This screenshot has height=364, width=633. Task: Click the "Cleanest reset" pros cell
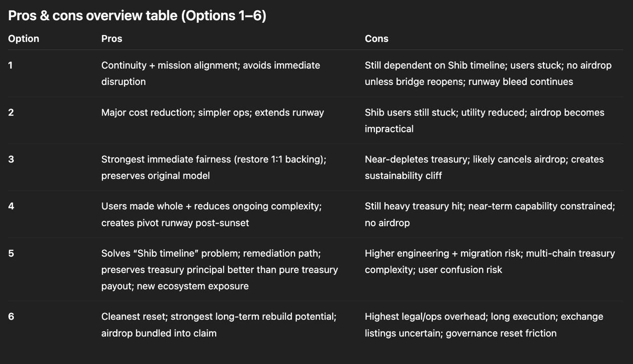coord(219,324)
